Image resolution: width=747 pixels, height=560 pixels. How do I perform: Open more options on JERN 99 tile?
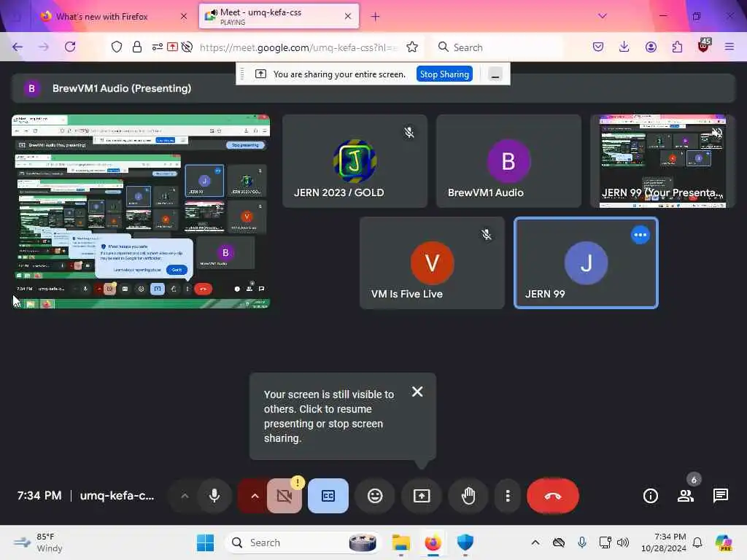click(x=640, y=235)
